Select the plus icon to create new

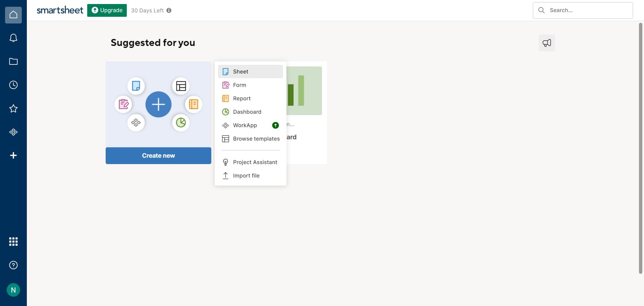13,155
